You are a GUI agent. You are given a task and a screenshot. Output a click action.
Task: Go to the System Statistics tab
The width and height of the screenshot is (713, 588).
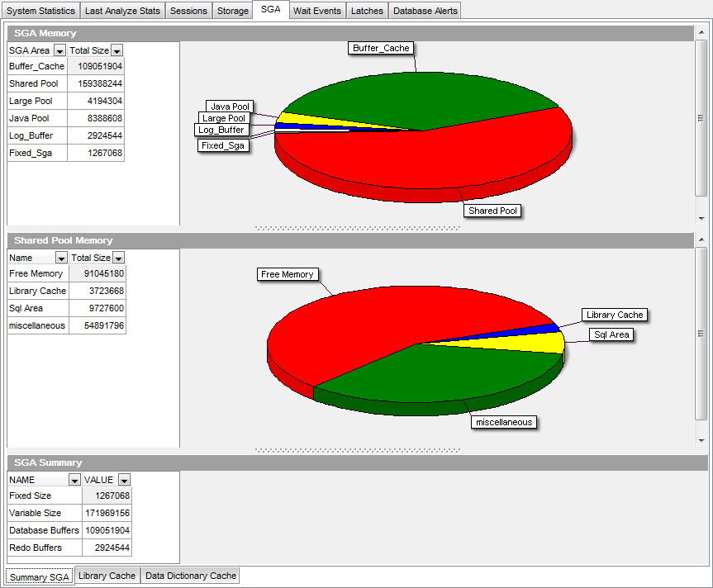[x=40, y=11]
